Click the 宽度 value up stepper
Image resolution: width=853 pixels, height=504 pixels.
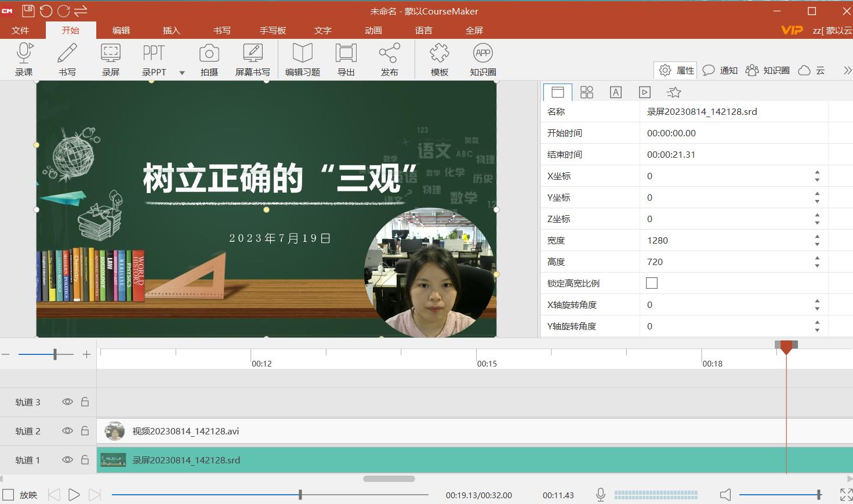[817, 237]
